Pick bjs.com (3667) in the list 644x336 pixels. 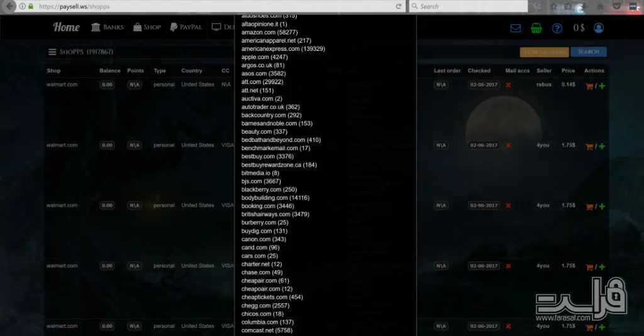261,181
